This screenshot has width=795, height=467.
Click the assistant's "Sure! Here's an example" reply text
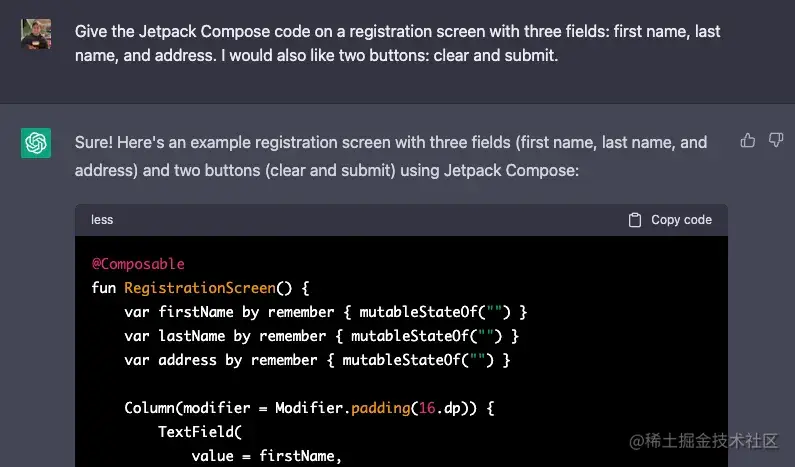click(x=391, y=156)
